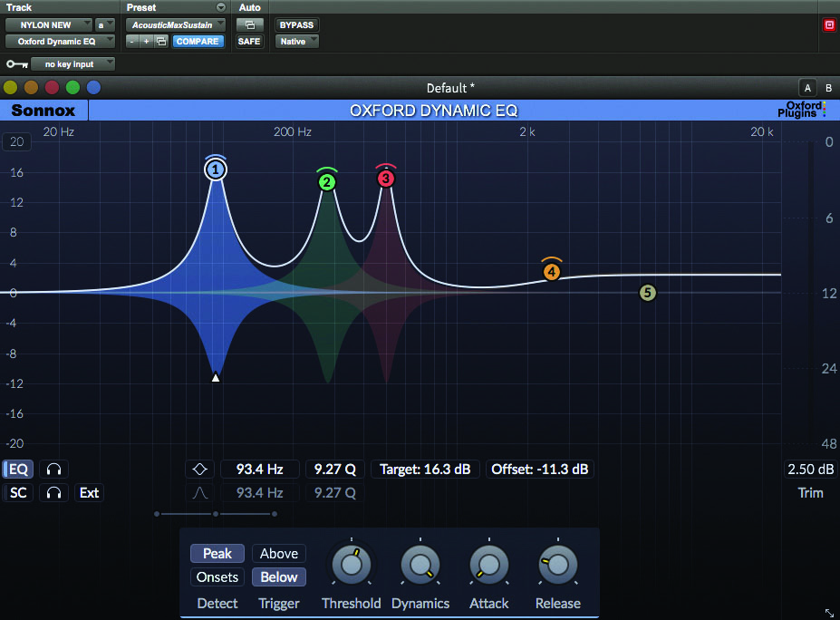The image size is (840, 620).
Task: Click the yellow band color dot
Action: [x=10, y=87]
